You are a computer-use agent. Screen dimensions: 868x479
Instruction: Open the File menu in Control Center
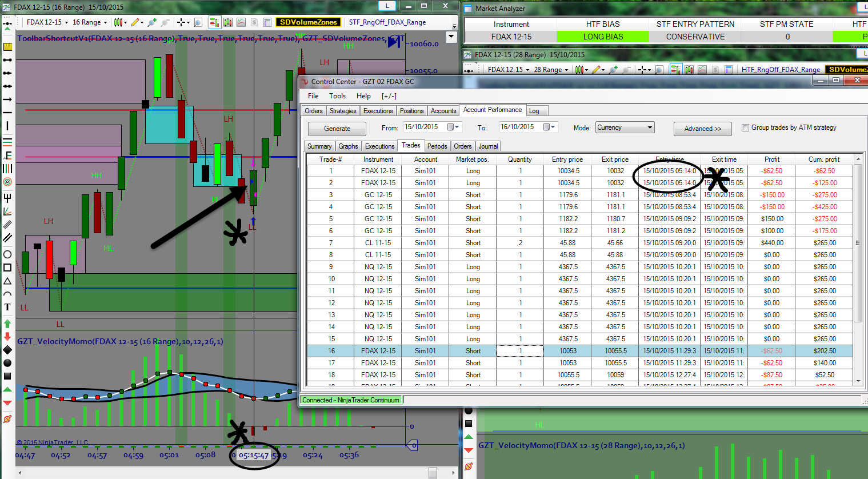tap(313, 96)
